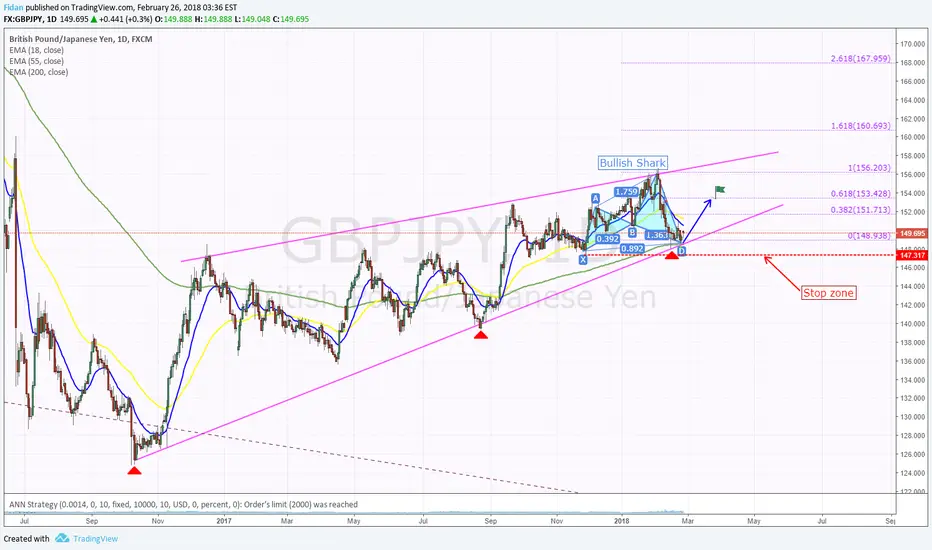Select the green flag target marker
The image size is (932, 550).
click(x=720, y=191)
